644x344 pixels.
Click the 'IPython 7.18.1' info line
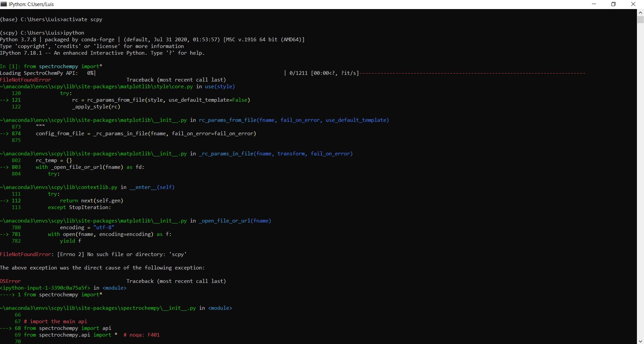click(x=102, y=53)
